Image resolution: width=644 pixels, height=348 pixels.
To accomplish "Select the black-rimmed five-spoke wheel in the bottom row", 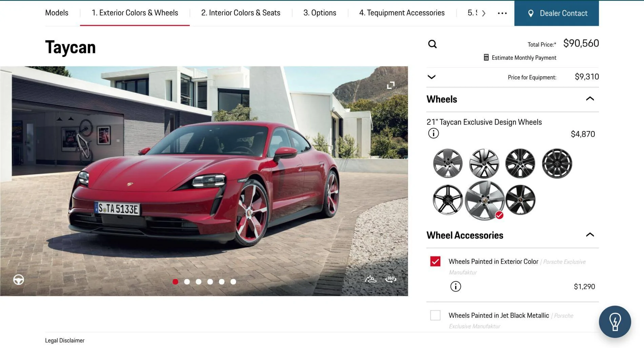I will point(447,200).
